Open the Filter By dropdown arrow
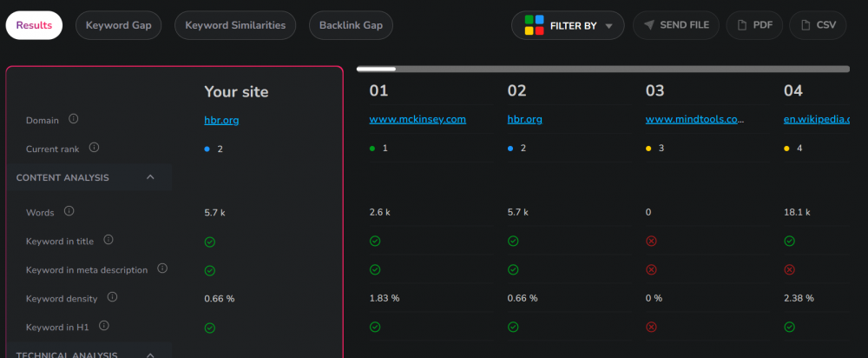 point(609,26)
